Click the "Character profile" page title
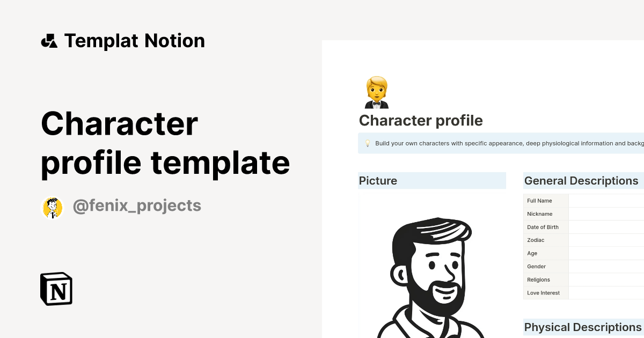644x338 pixels. click(x=421, y=120)
